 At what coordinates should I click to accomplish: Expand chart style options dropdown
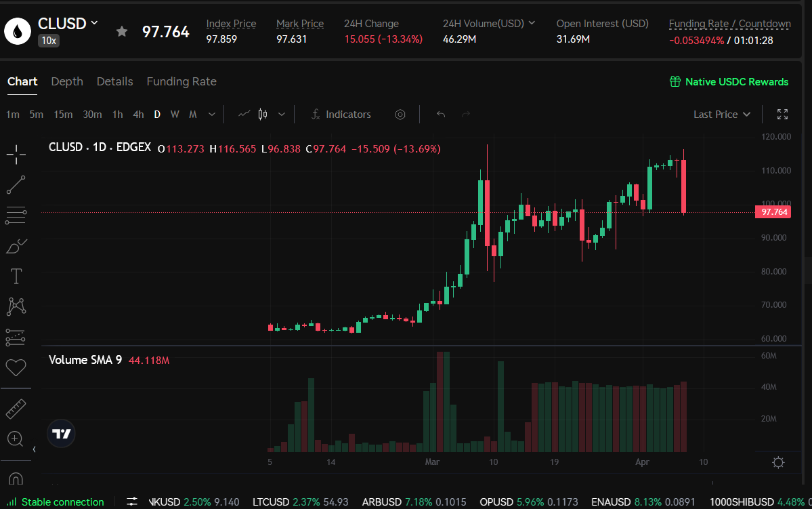click(282, 115)
